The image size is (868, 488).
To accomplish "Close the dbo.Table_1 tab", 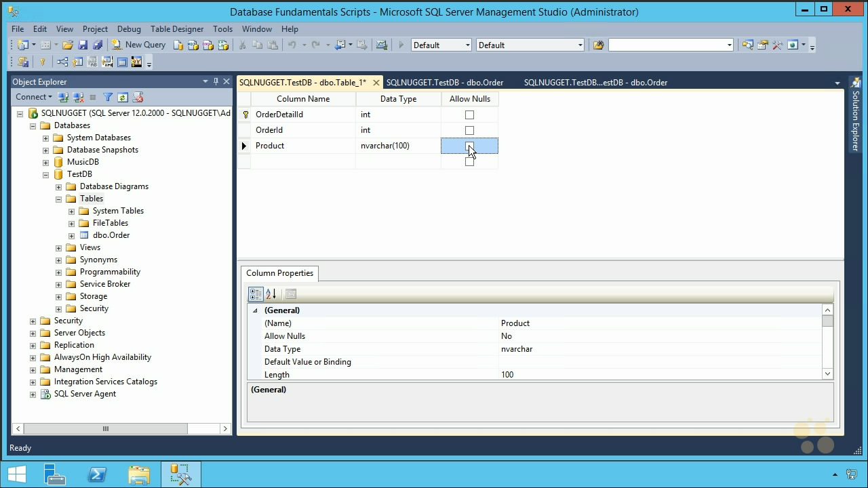I will tap(376, 83).
